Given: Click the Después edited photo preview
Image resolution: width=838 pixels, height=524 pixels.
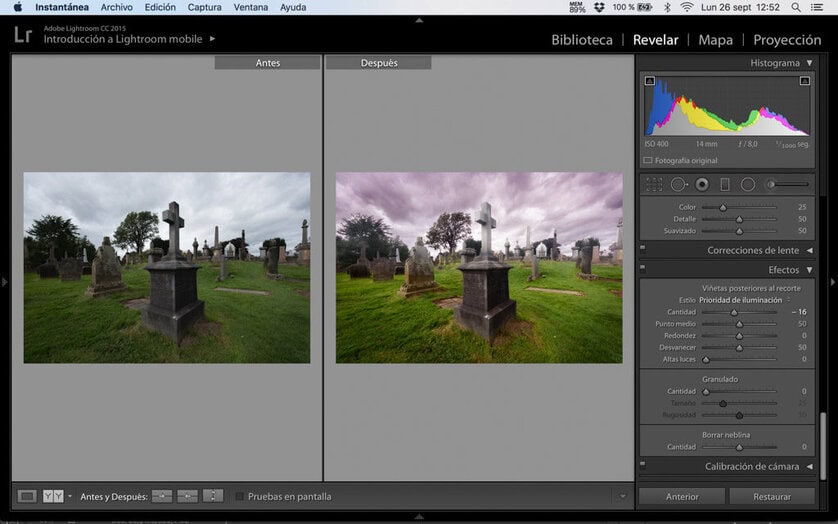Looking at the screenshot, I should point(478,267).
